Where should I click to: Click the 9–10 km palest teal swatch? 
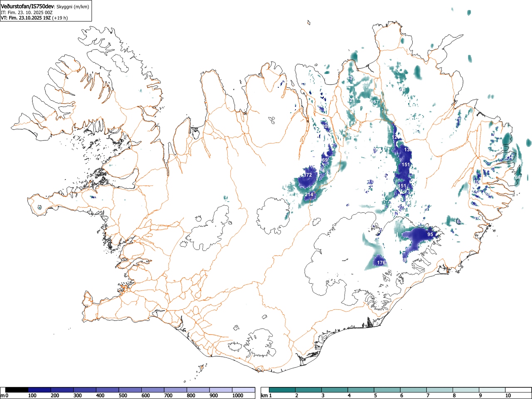[x=492, y=390]
